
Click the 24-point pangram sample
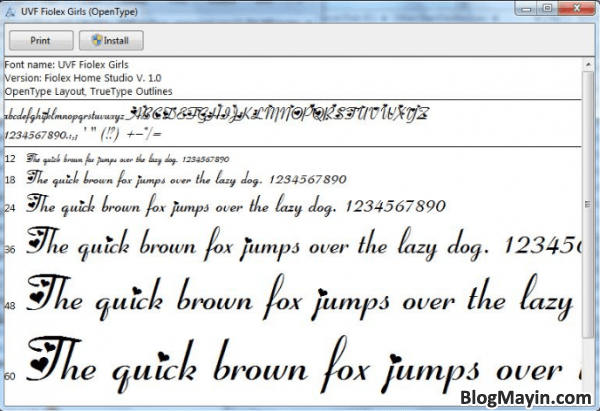[x=236, y=207]
